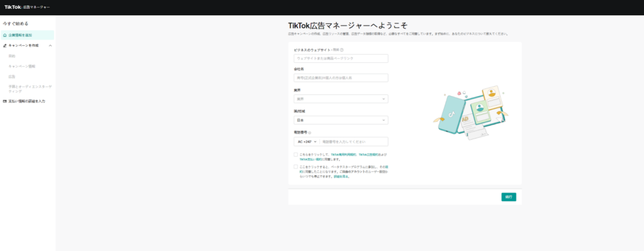Viewport: 644px width, 251px height.
Task: Focus the business website URL field
Action: (x=341, y=59)
